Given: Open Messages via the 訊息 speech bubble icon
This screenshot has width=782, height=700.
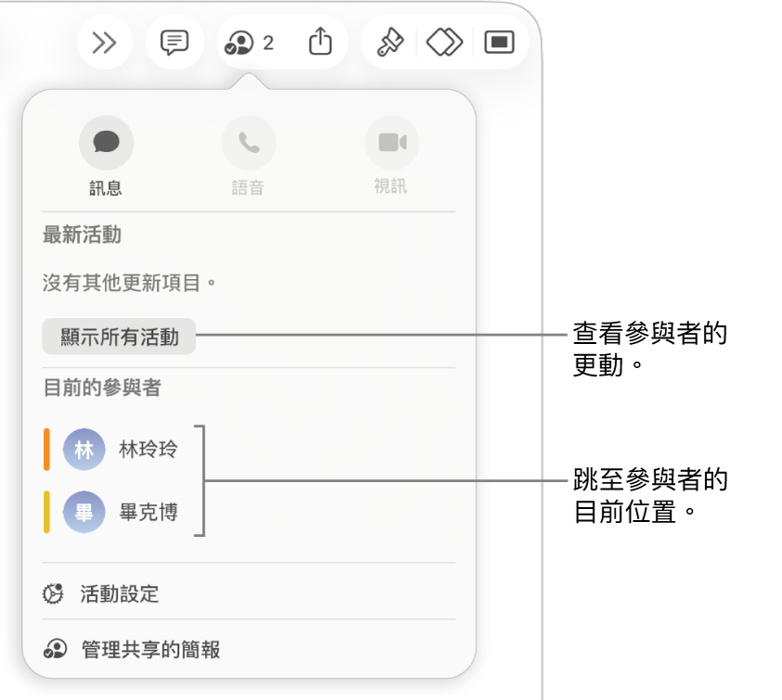Looking at the screenshot, I should 106,142.
